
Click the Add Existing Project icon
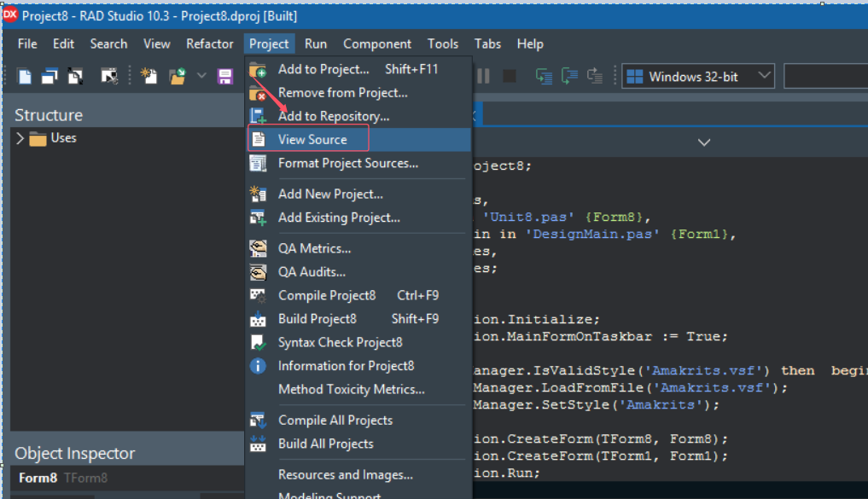coord(258,218)
